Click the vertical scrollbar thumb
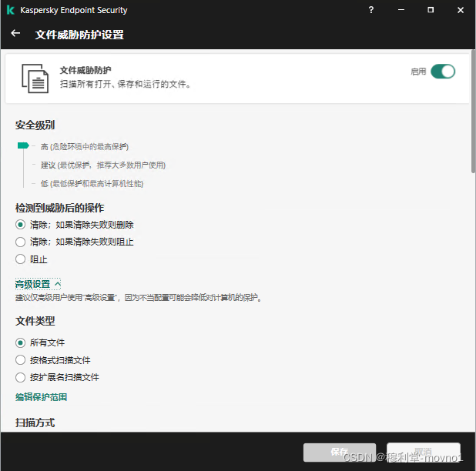Viewport: 476px width, 471px height. 473,112
